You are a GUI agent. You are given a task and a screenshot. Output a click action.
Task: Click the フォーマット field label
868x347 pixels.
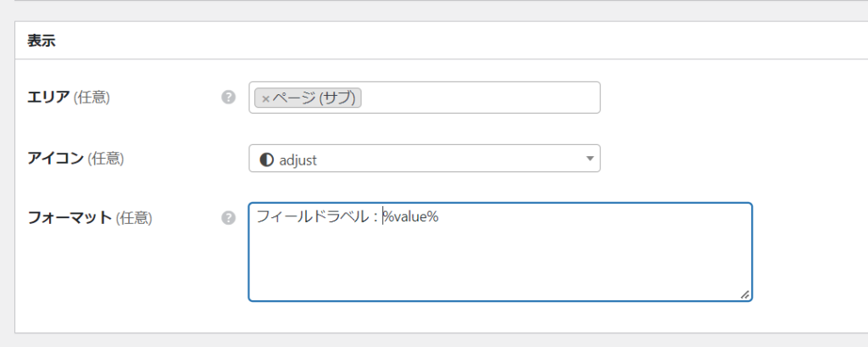(x=70, y=217)
